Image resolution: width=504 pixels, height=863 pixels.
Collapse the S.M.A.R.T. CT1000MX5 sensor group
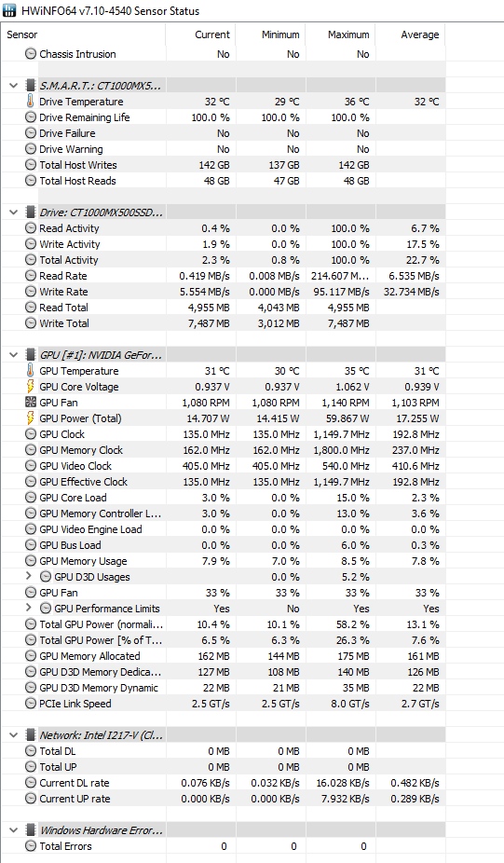coord(14,86)
